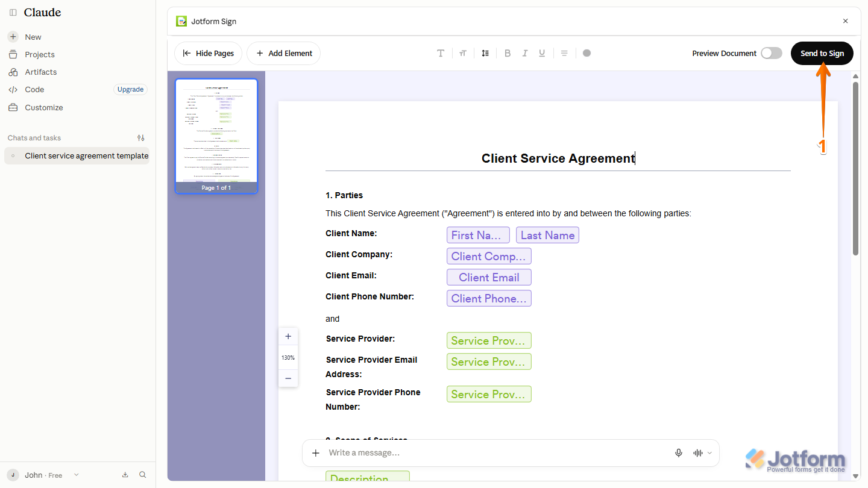The width and height of the screenshot is (868, 488).
Task: Toggle the Preview Document switch
Action: coord(771,53)
